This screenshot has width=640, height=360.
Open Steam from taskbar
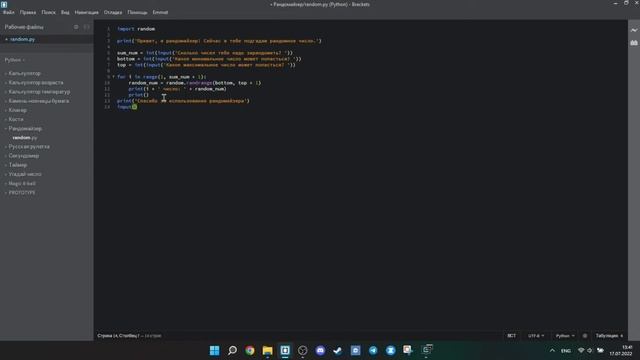[x=338, y=350]
